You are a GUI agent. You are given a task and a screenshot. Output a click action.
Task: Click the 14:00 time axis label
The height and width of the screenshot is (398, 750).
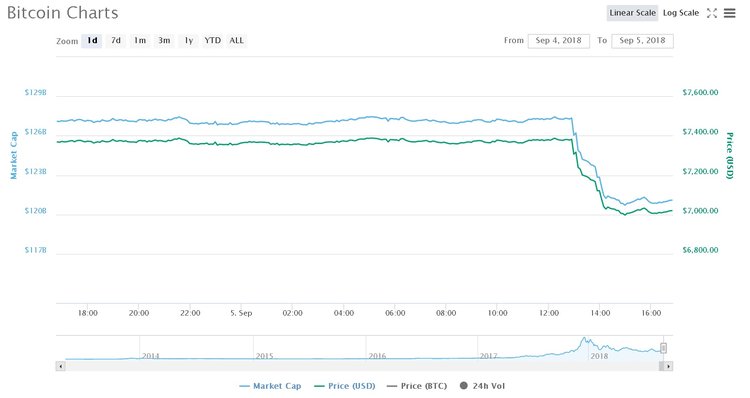click(600, 313)
